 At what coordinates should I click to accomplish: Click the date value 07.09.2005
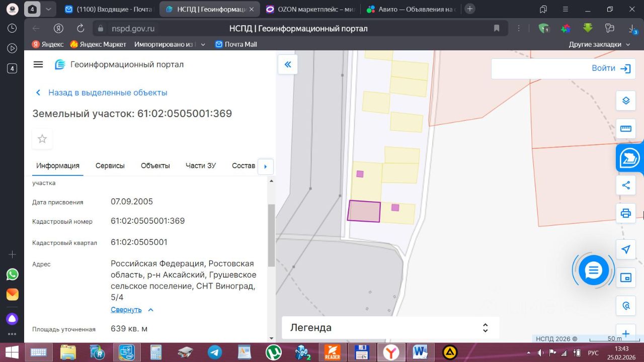(132, 202)
